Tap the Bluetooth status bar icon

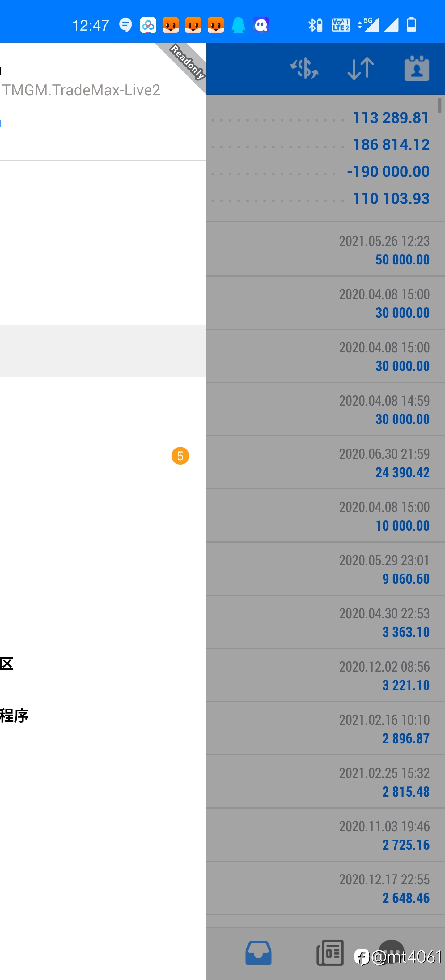315,25
